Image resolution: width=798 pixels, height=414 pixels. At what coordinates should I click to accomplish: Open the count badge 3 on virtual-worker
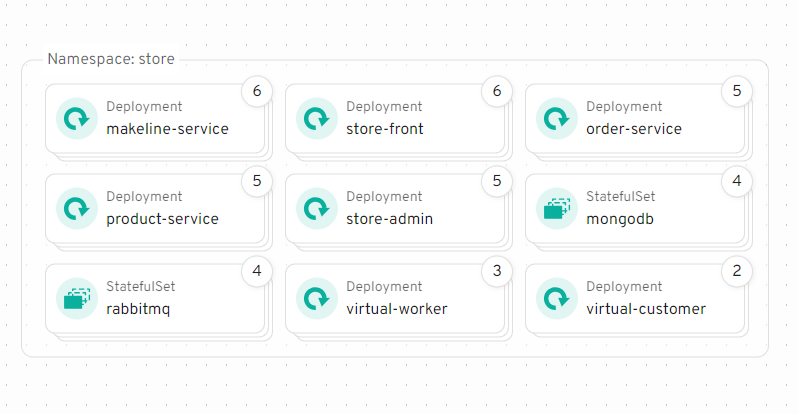click(497, 271)
